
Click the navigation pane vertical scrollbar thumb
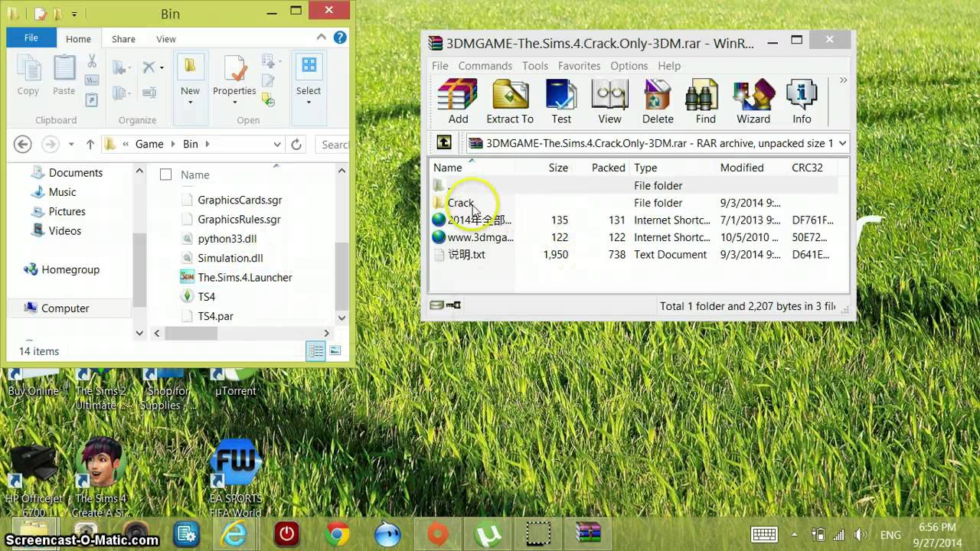click(139, 269)
